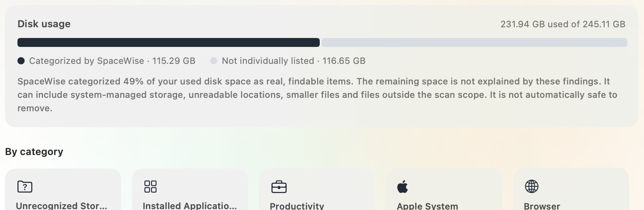Click the Unrecognized Storage folder question-mark icon

coord(25,186)
